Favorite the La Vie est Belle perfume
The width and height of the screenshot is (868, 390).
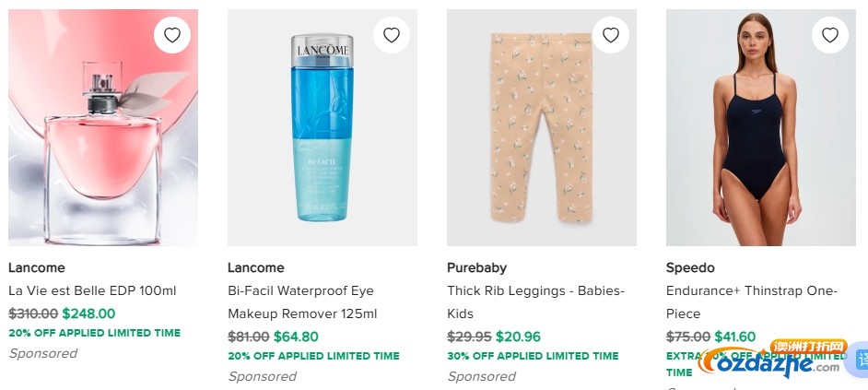pyautogui.click(x=171, y=35)
